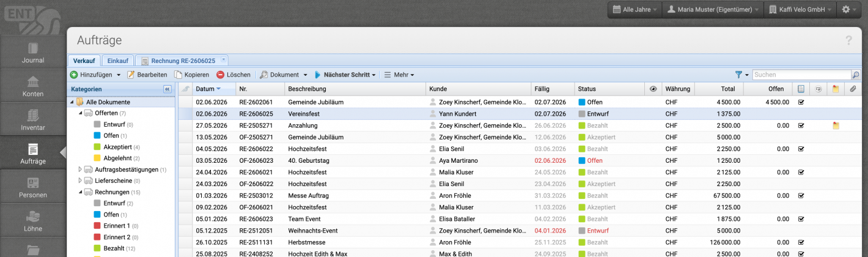Click the Alle Dokumente folder icon
The height and width of the screenshot is (257, 868).
(79, 102)
